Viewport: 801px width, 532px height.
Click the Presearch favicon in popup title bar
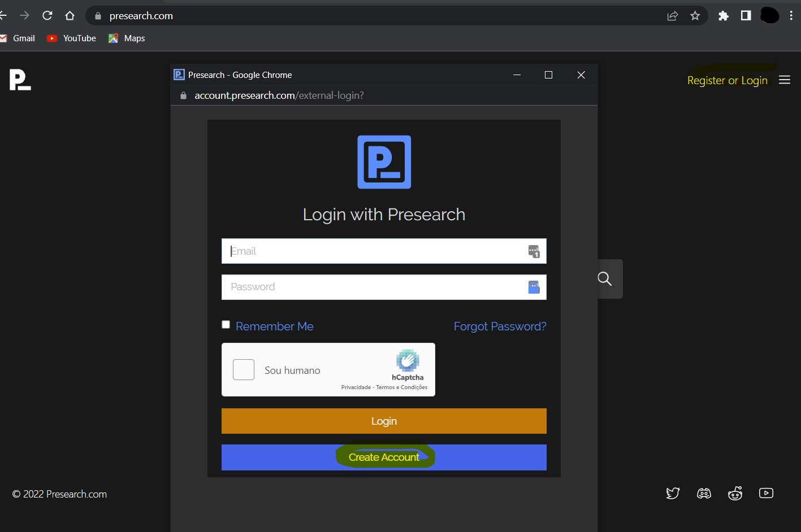pos(179,75)
